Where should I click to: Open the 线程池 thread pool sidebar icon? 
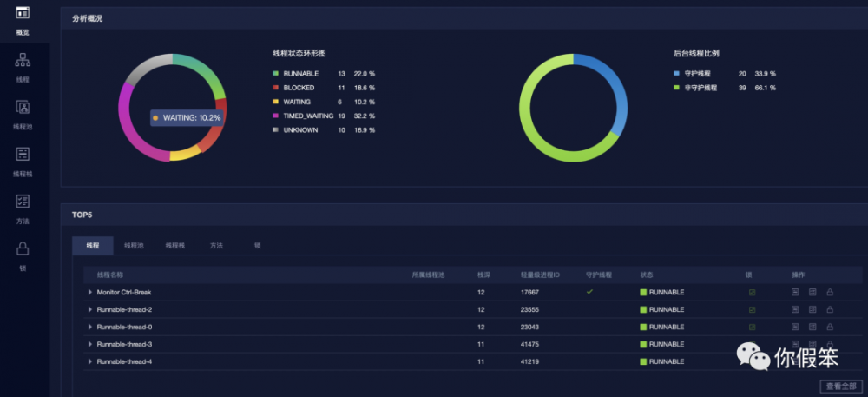(x=23, y=107)
